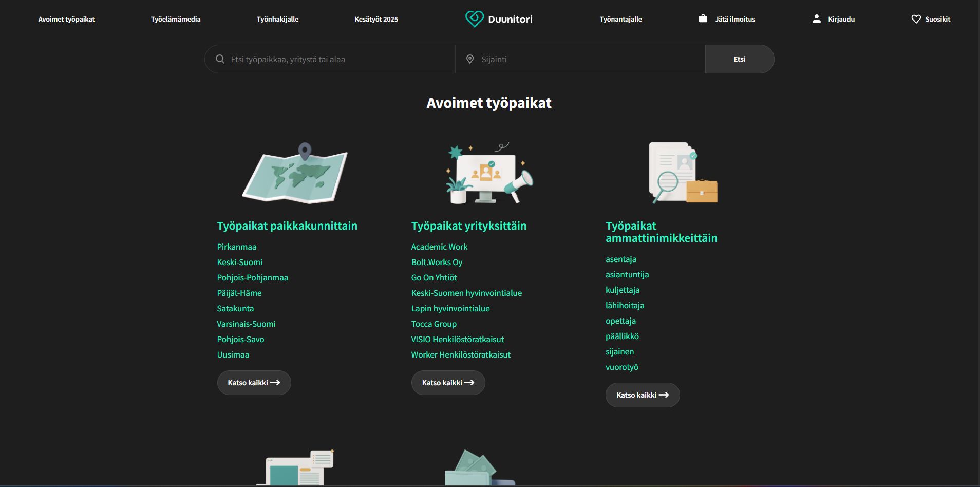This screenshot has height=487, width=980.
Task: Click Katso kaikki under ammattinimikkeittäin
Action: tap(643, 395)
